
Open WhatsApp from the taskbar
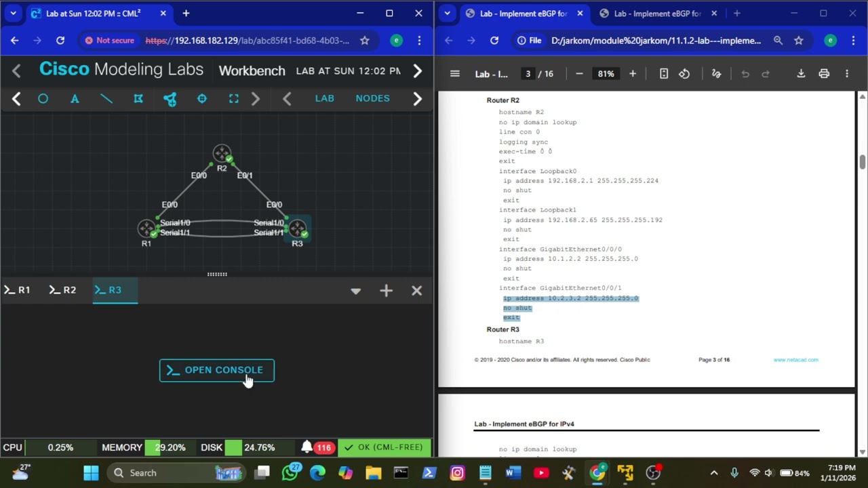point(291,473)
